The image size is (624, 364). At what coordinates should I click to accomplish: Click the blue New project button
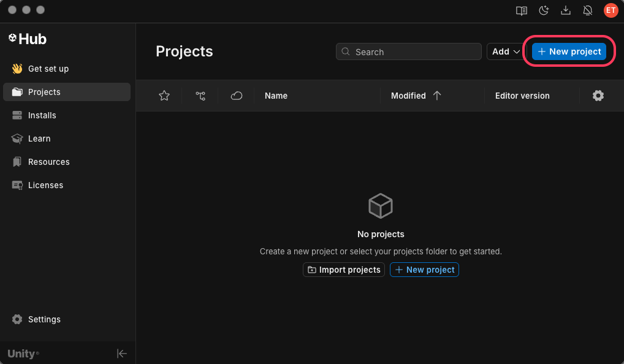pos(569,51)
